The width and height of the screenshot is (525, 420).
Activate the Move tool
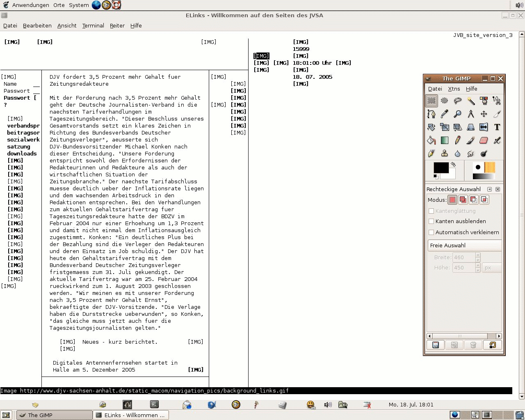(484, 114)
